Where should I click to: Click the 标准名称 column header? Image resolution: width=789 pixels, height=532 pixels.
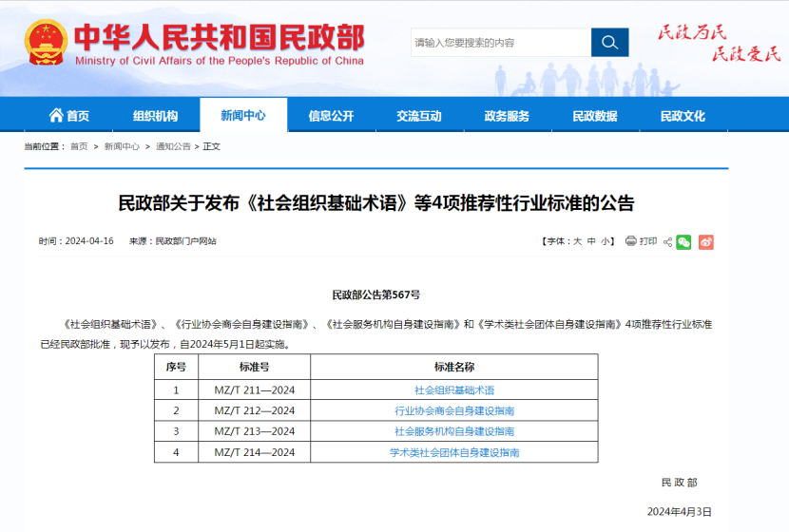[454, 367]
